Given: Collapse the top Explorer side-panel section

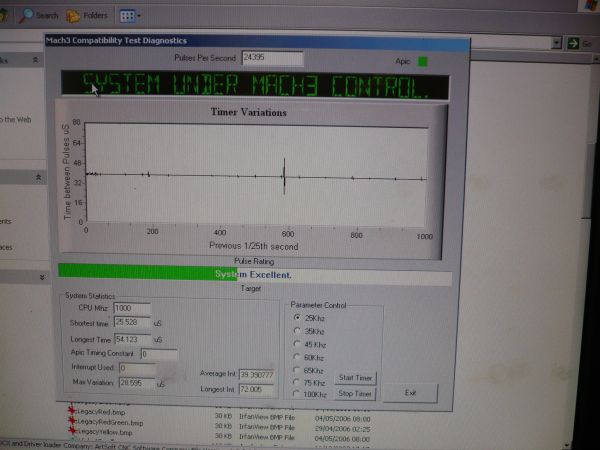Looking at the screenshot, I should pyautogui.click(x=36, y=60).
